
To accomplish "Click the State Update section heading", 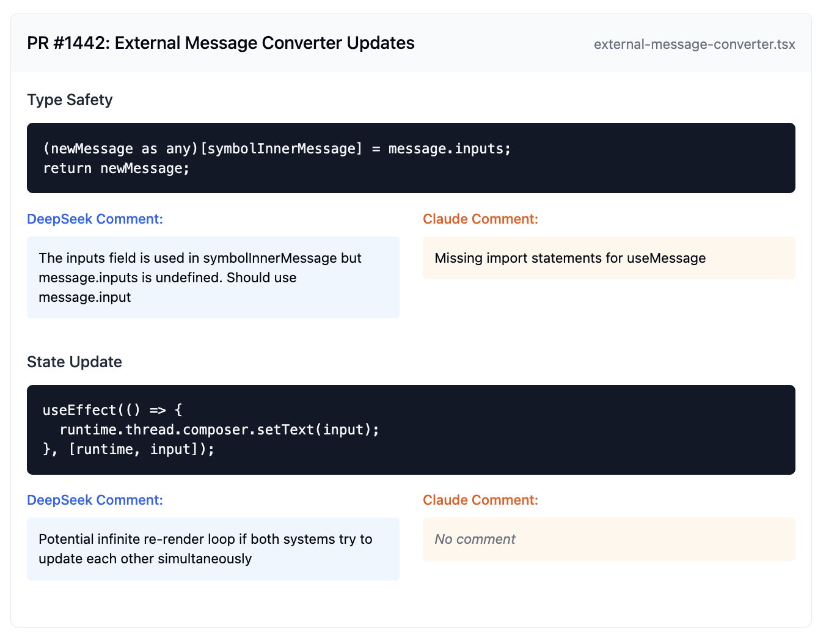I will 75,362.
